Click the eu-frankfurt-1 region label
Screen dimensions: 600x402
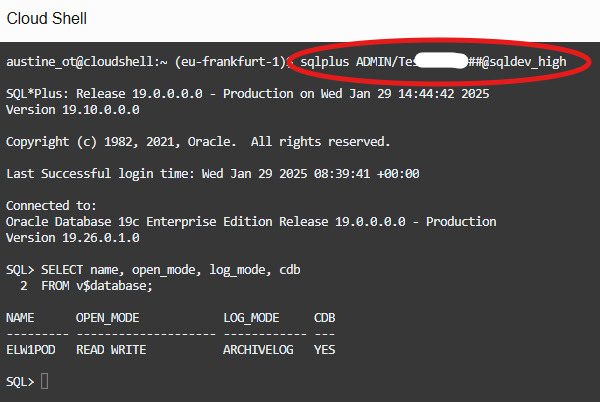231,62
